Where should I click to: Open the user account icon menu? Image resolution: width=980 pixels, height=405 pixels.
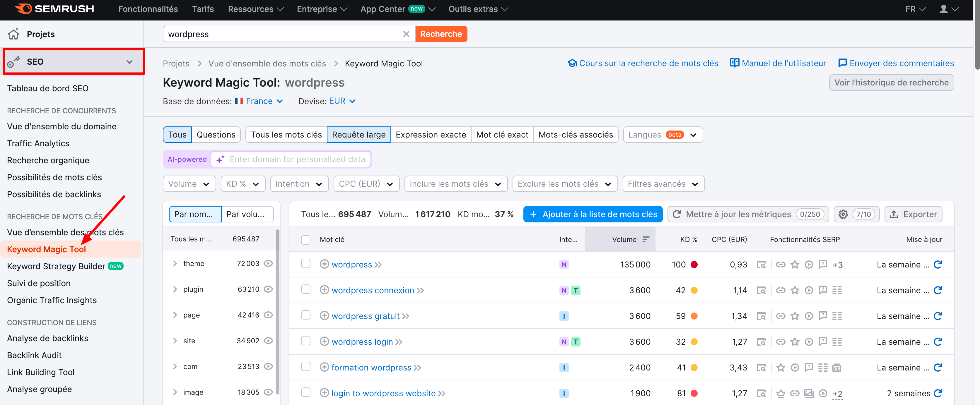[x=949, y=9]
